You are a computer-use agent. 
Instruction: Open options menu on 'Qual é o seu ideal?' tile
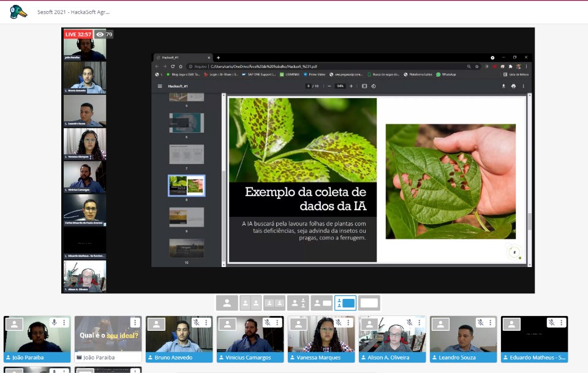(x=135, y=322)
